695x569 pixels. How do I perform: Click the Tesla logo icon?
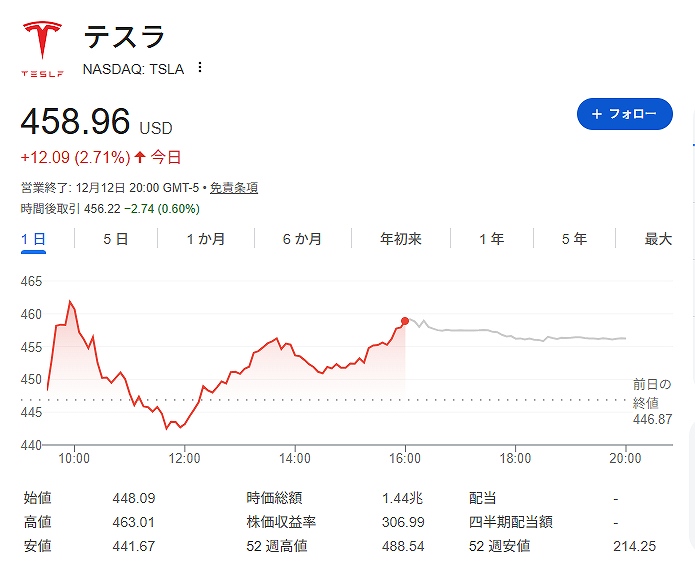[x=42, y=49]
